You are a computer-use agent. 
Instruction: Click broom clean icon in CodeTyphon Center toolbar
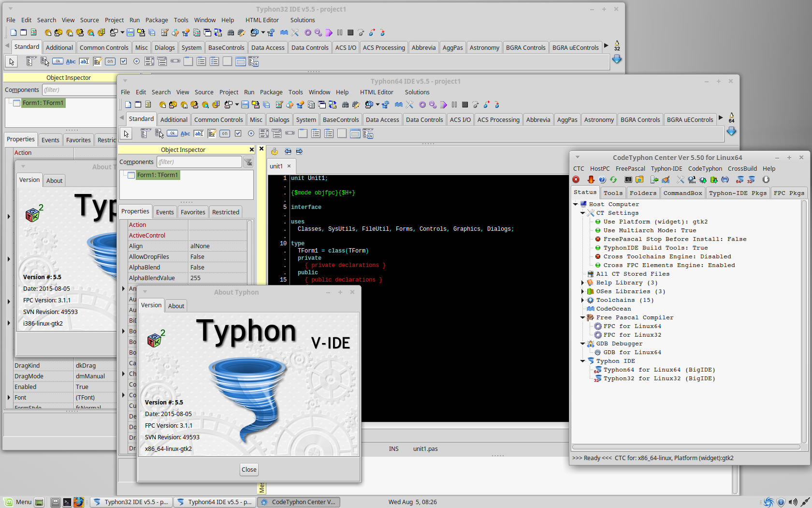(666, 179)
